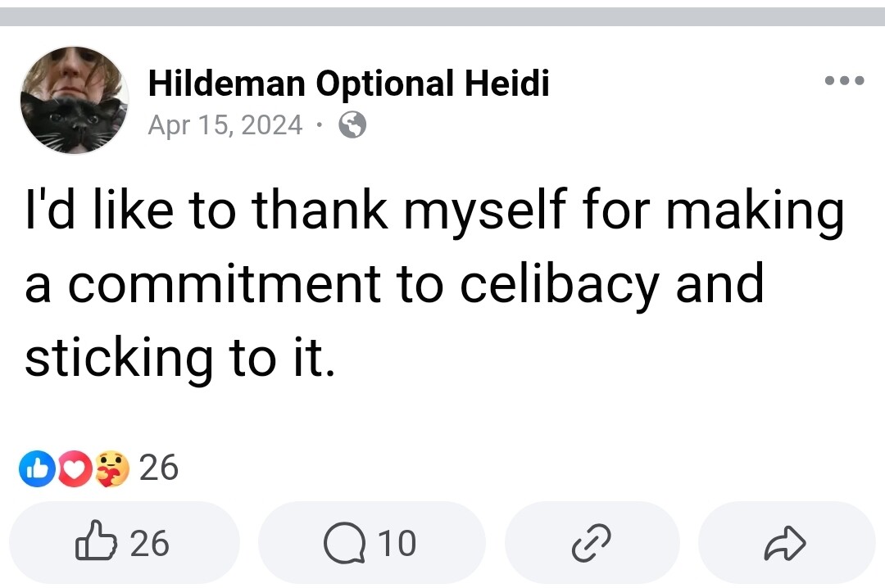Click the Apr 15, 2024 post date
885x588 pixels.
point(225,125)
